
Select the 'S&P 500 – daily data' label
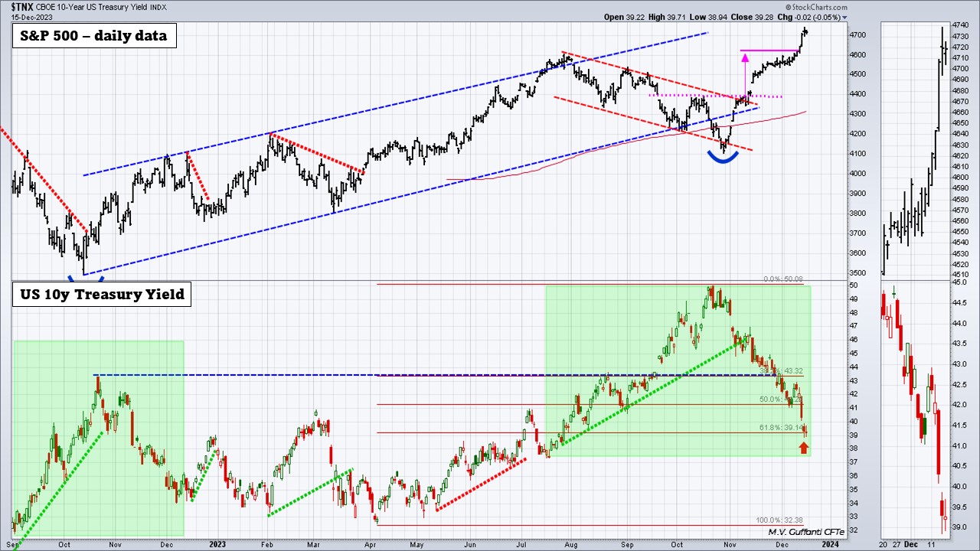pos(94,35)
